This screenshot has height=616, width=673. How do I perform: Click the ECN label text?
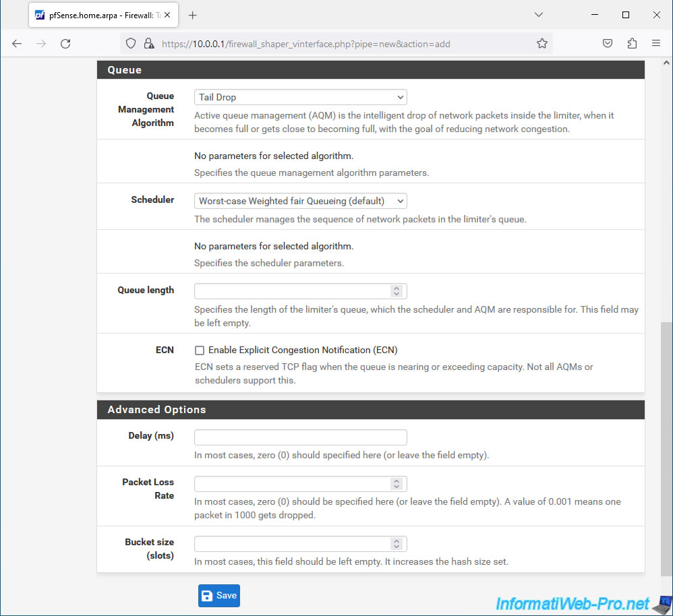(x=165, y=350)
